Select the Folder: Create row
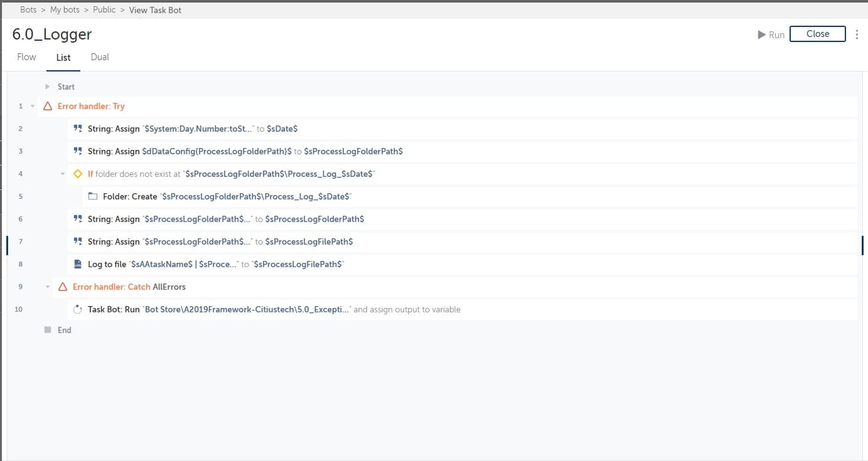The width and height of the screenshot is (868, 461). click(471, 196)
